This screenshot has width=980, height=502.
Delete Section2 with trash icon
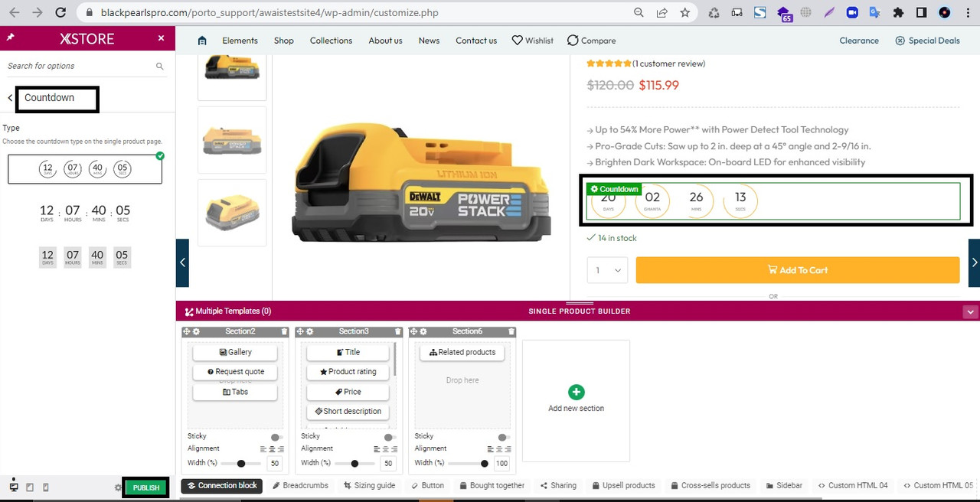284,331
